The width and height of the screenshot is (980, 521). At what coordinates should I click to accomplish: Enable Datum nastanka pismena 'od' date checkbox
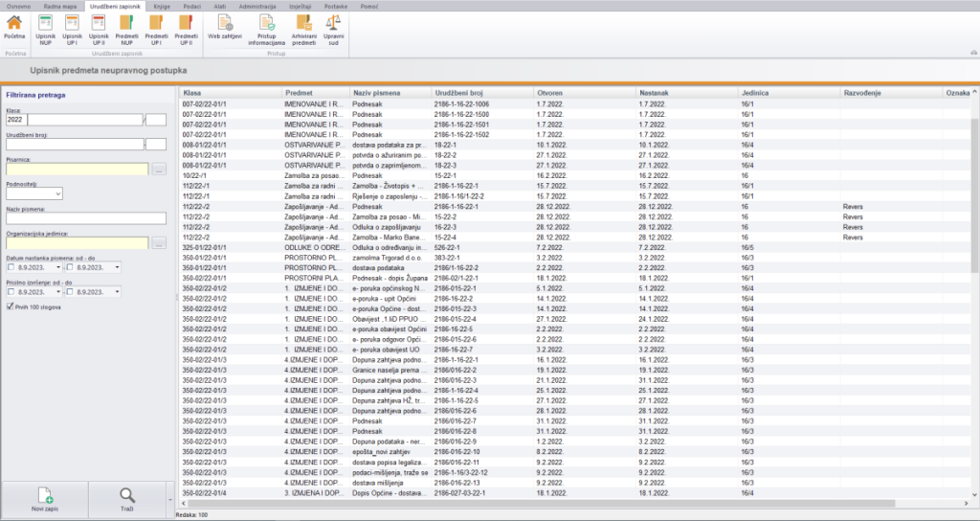coord(11,268)
